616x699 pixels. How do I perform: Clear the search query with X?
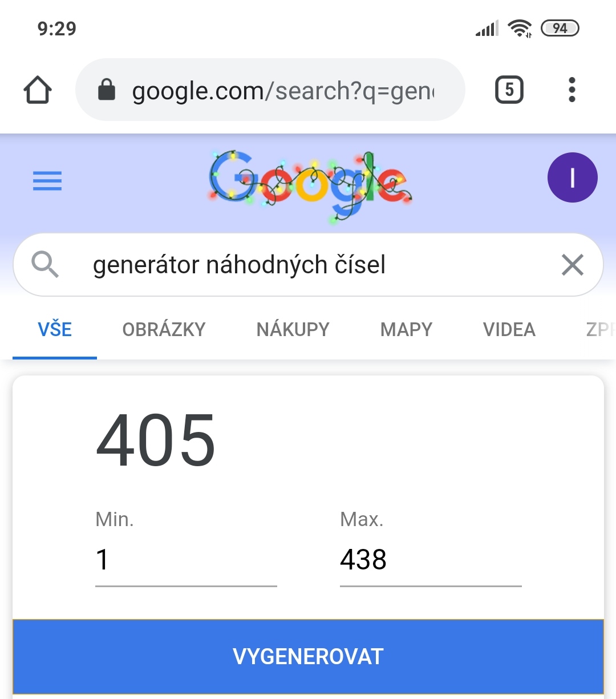(x=572, y=265)
